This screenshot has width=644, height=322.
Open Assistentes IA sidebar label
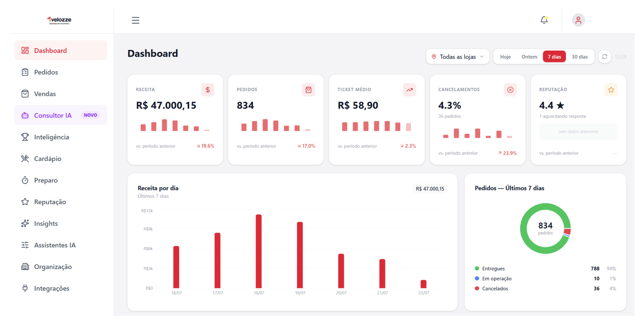click(x=55, y=245)
